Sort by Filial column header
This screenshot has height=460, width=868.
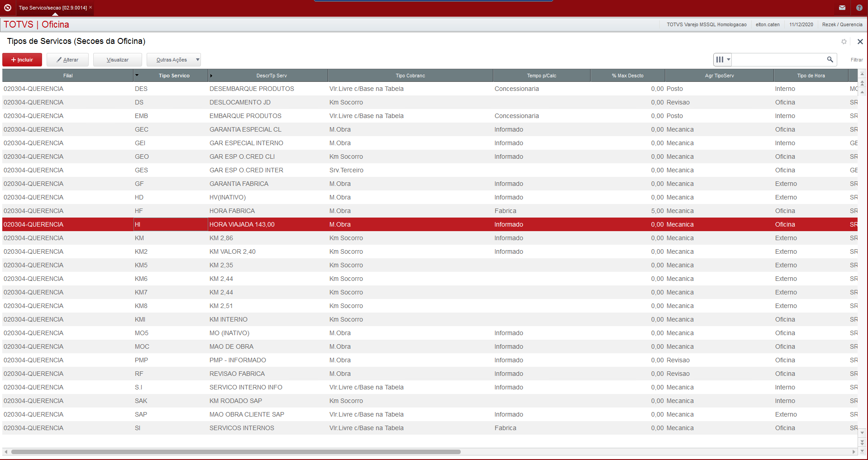(68, 76)
